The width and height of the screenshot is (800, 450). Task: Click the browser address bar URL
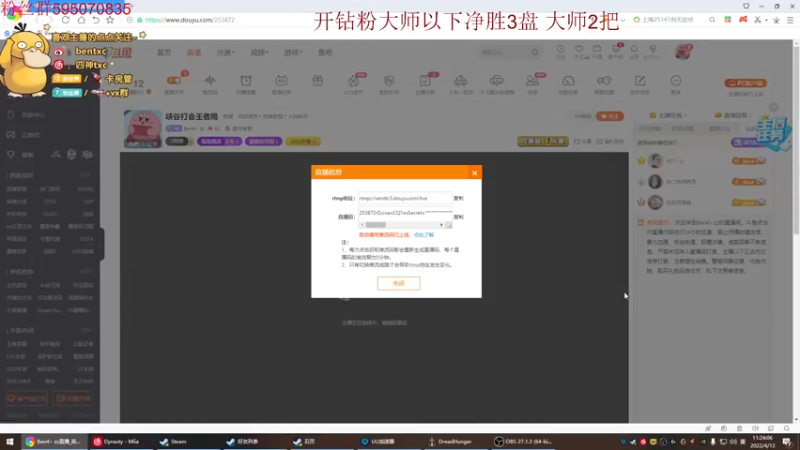190,20
